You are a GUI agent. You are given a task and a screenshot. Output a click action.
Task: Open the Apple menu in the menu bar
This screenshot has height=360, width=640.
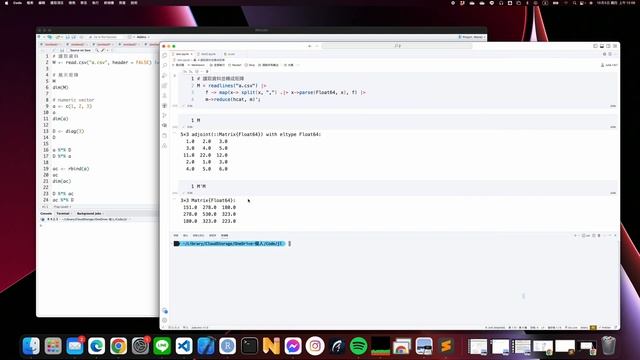(6, 3)
